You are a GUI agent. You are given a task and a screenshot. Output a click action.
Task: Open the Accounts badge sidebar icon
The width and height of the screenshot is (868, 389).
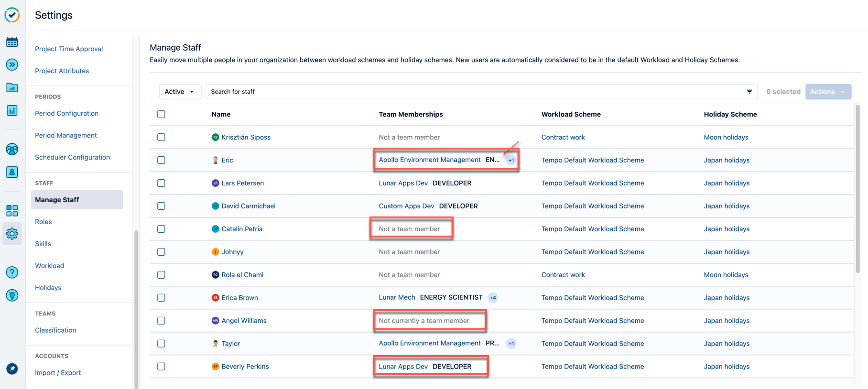coord(12,172)
